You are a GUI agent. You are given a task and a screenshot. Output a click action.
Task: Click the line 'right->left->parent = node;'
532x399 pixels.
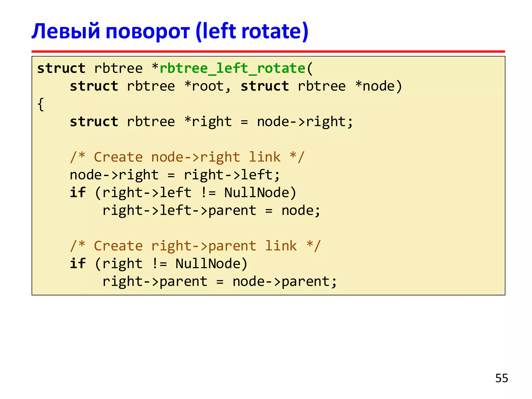[x=211, y=211]
